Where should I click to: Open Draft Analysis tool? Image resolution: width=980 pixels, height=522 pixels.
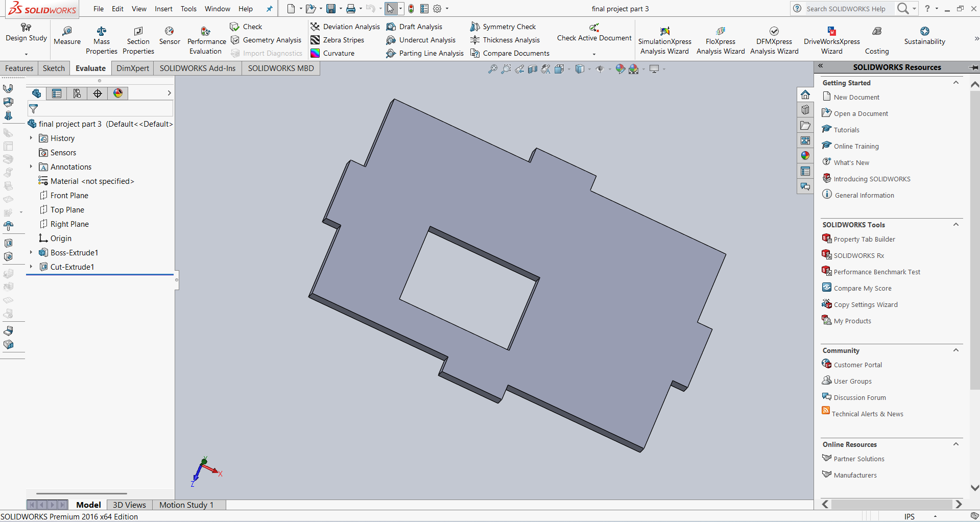414,27
